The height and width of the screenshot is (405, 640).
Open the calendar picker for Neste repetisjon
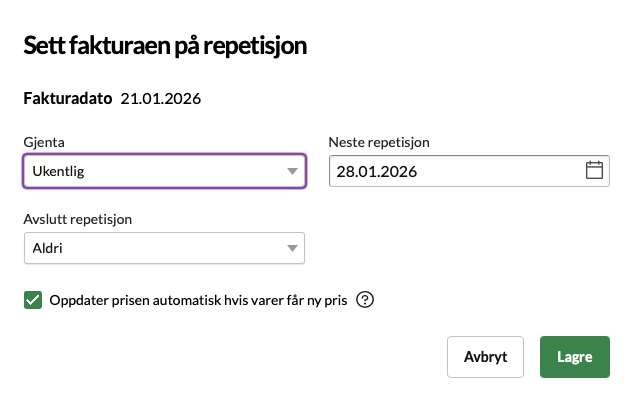tap(594, 171)
